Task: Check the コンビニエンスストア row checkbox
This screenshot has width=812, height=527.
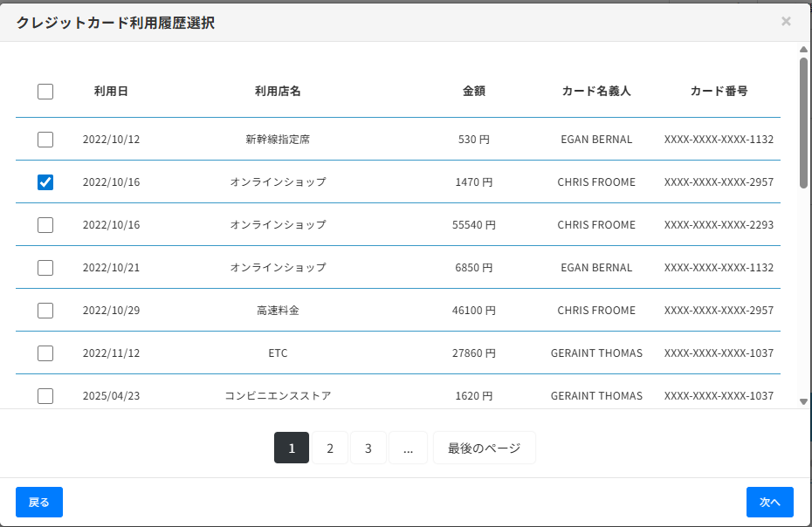Action: click(x=45, y=395)
